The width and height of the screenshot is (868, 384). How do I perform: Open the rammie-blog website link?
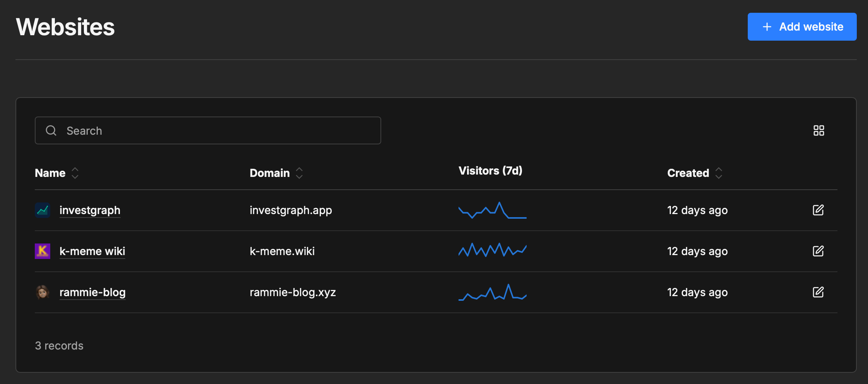(92, 292)
